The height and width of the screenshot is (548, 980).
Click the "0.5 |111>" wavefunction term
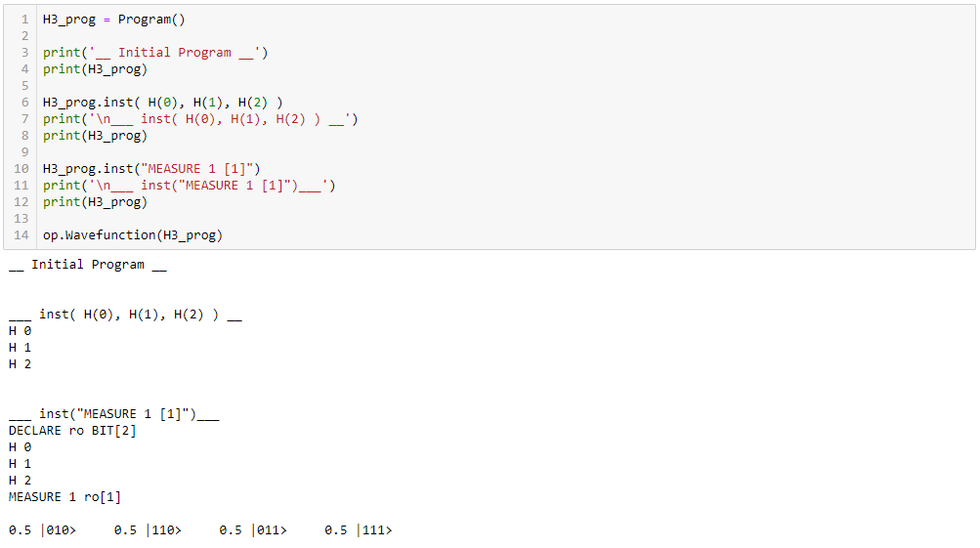pyautogui.click(x=358, y=530)
